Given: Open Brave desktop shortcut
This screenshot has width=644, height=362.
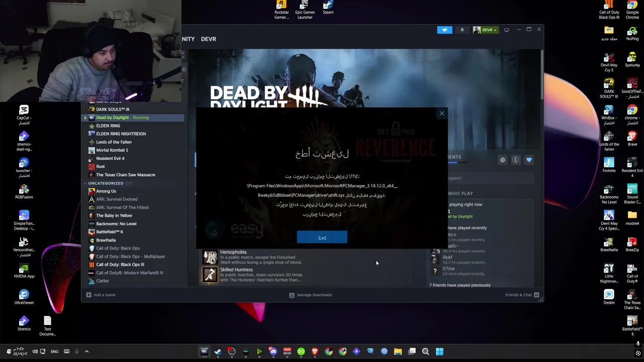Looking at the screenshot, I should click(x=632, y=139).
